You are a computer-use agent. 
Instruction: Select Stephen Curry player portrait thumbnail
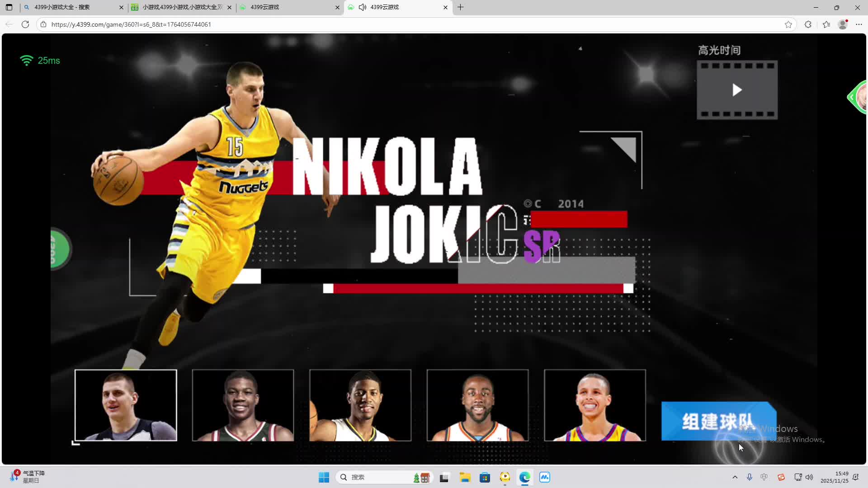click(x=595, y=405)
